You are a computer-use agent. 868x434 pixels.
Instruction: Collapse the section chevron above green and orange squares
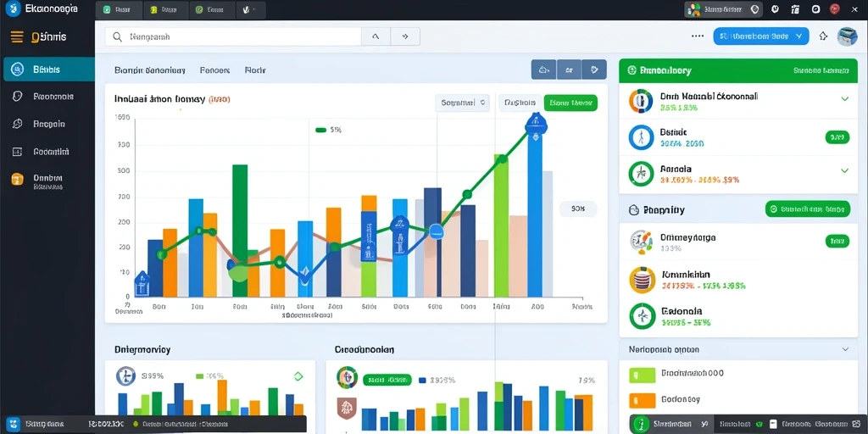point(845,349)
